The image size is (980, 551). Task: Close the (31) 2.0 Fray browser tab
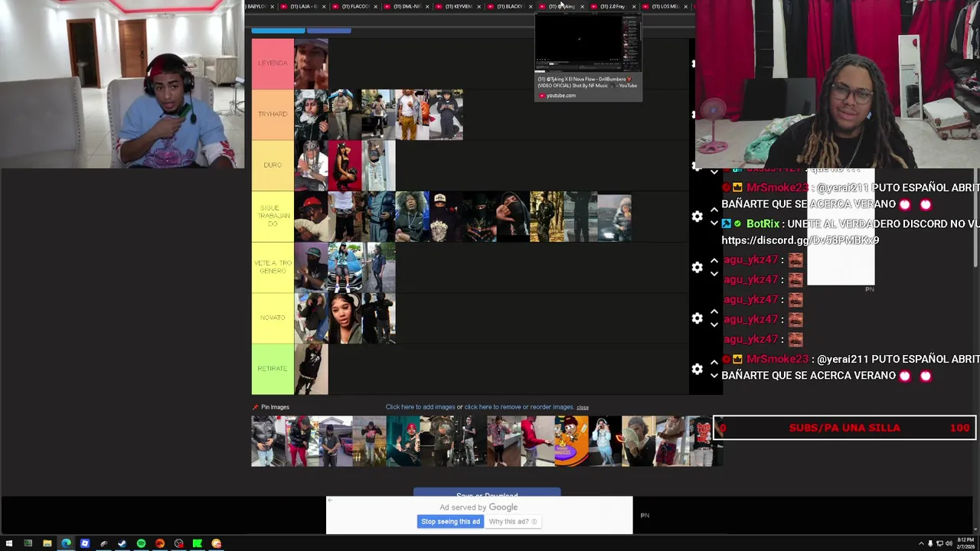[x=634, y=7]
